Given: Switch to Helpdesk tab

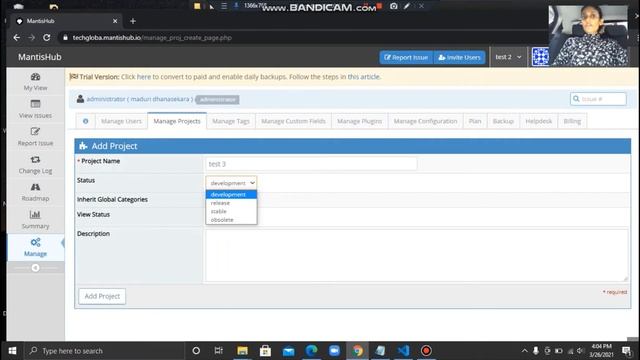Looking at the screenshot, I should [x=539, y=121].
